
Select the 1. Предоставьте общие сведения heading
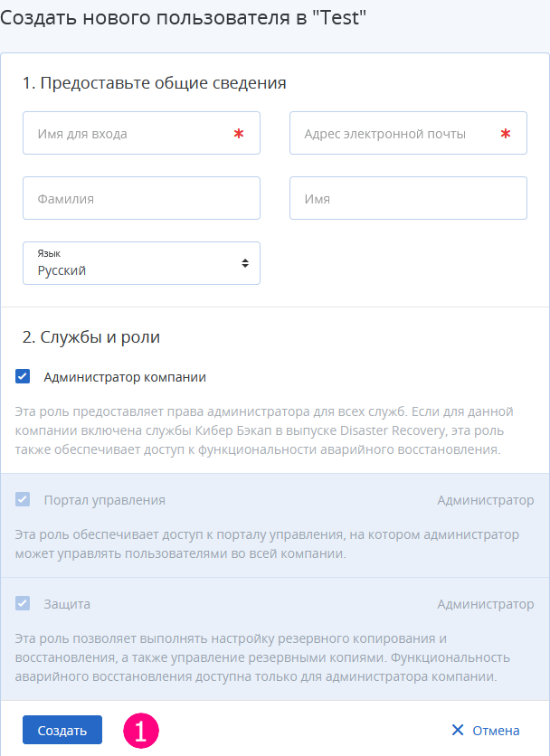click(x=155, y=83)
